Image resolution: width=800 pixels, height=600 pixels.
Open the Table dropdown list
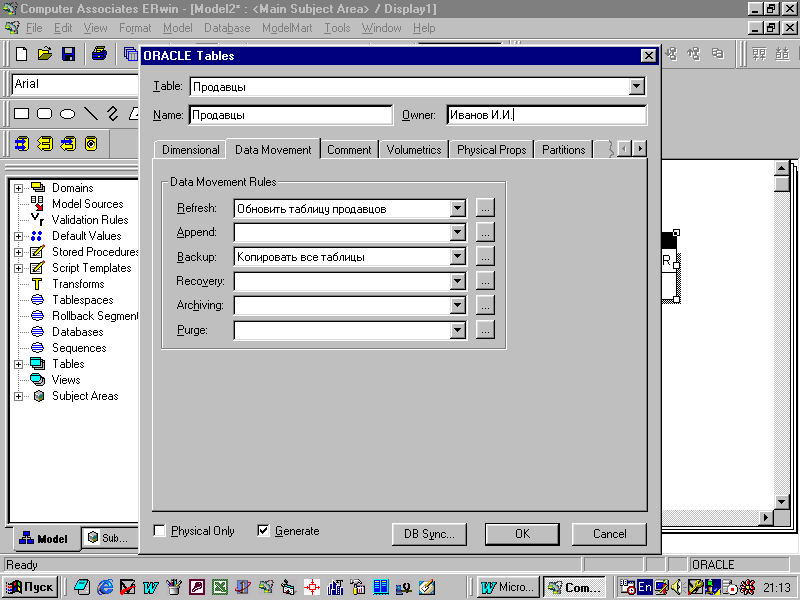[x=636, y=86]
